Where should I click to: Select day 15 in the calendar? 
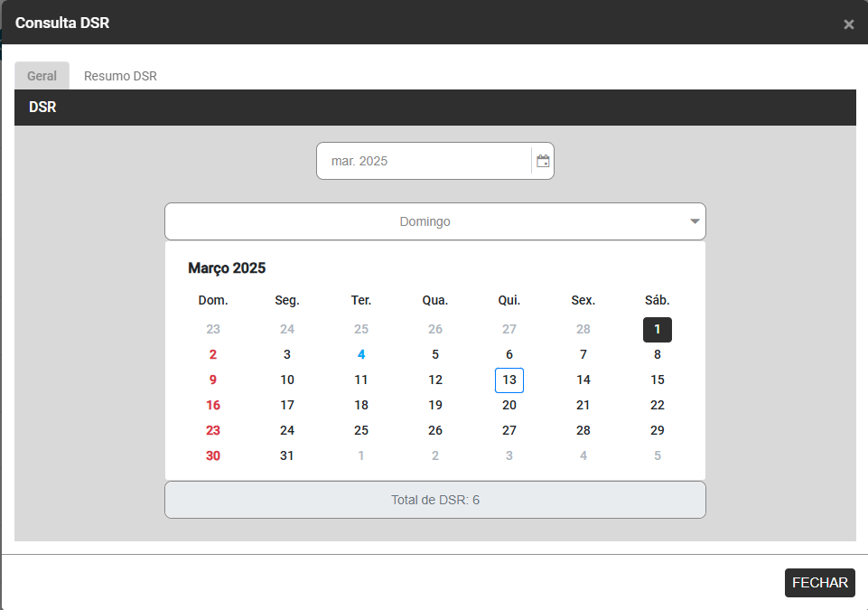tap(657, 380)
